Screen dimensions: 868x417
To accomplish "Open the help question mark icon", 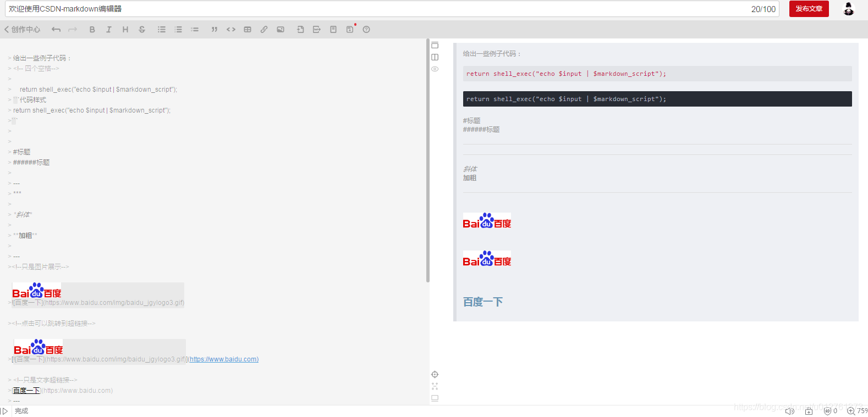I will pos(366,30).
